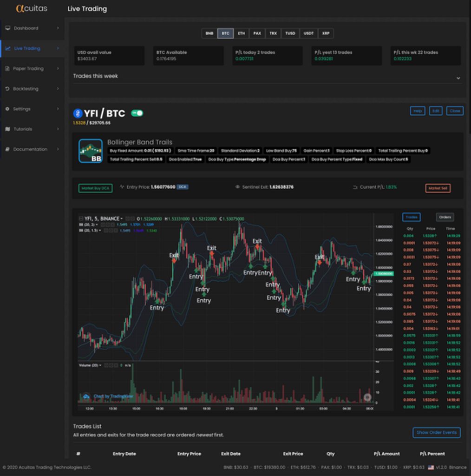The width and height of the screenshot is (471, 476).
Task: Expand the Settings sidebar chevron
Action: [x=58, y=109]
